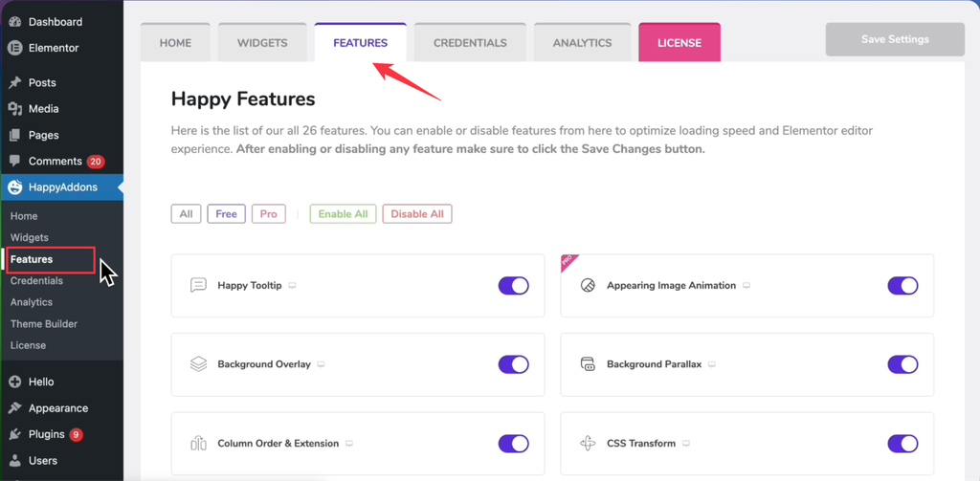Toggle Column Order & Extension switch

514,444
